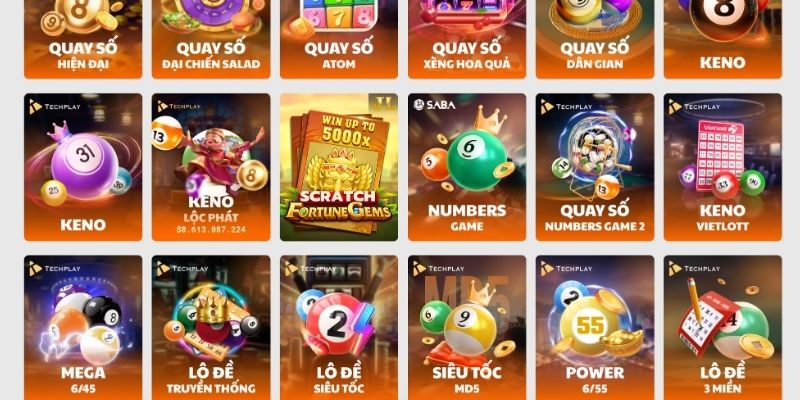The height and width of the screenshot is (400, 800).
Task: Open Scratch Fortune Gems card
Action: tap(339, 167)
